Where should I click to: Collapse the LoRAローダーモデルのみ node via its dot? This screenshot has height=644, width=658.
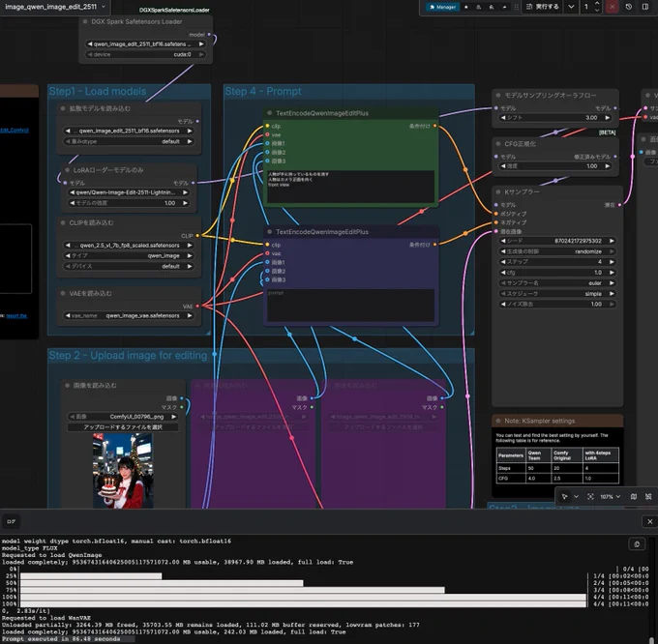tap(67, 170)
